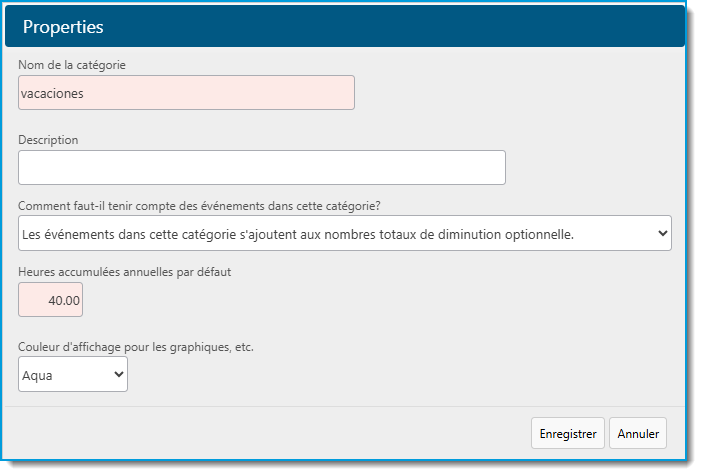The width and height of the screenshot is (701, 475).
Task: Click the chevron on the Aqua selector
Action: click(x=118, y=374)
